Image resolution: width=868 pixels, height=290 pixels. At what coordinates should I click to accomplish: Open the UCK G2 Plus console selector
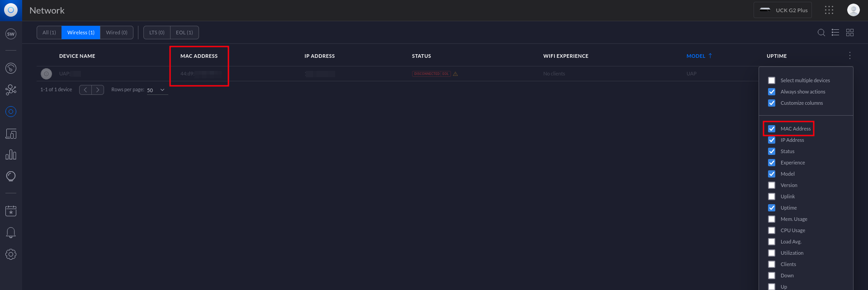pyautogui.click(x=783, y=10)
